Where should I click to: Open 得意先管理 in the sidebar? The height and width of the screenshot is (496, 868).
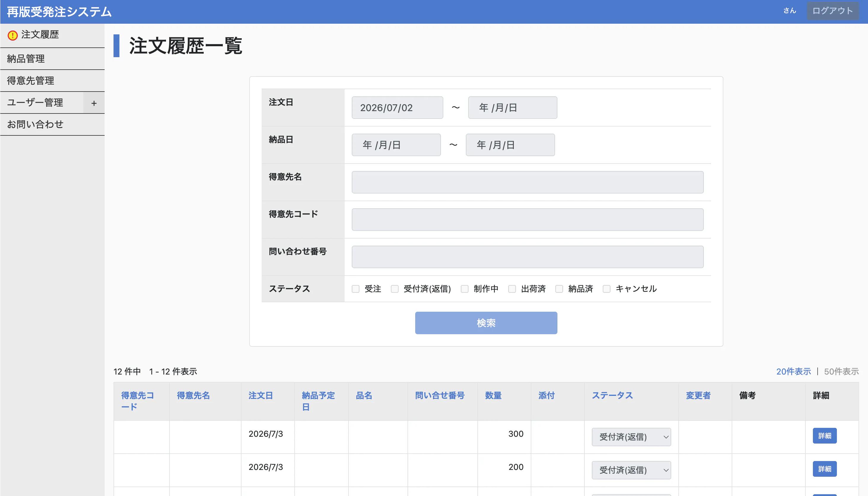[x=31, y=80]
